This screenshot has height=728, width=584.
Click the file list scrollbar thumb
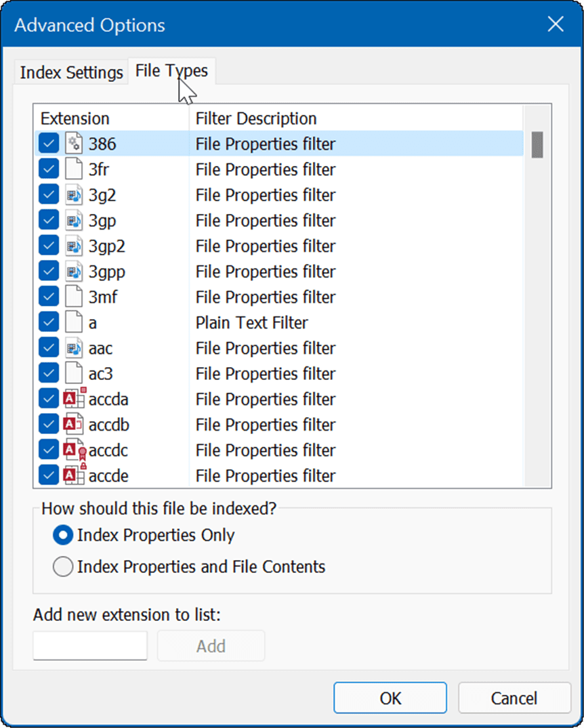click(537, 144)
